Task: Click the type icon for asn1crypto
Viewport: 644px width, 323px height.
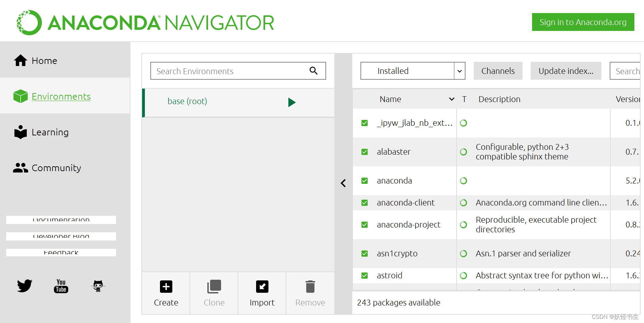Action: pos(463,254)
